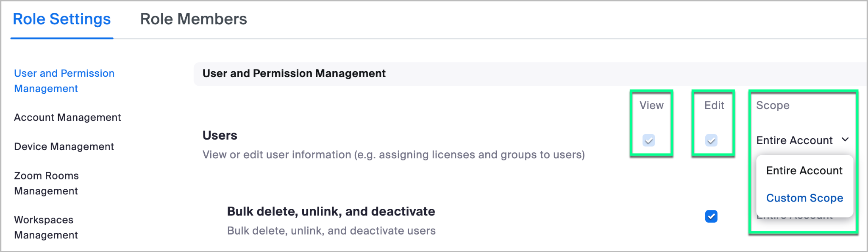This screenshot has width=868, height=252.
Task: Select the Role Settings tab
Action: (62, 19)
